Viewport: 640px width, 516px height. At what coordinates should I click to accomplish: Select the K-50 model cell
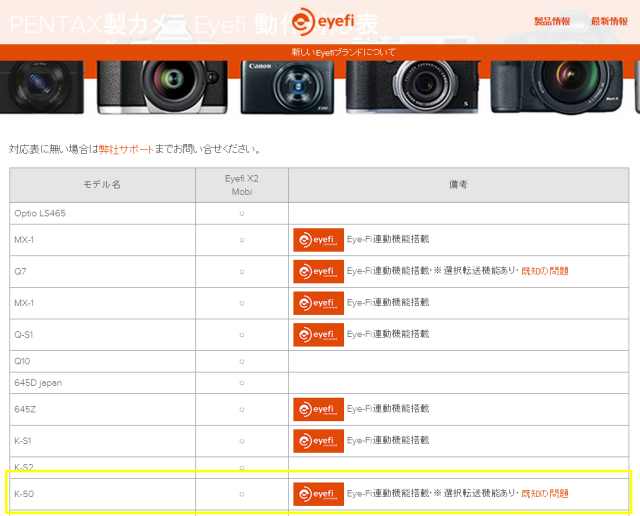click(102, 494)
